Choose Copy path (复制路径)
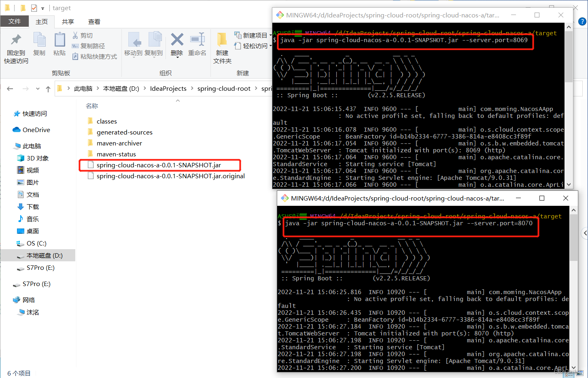Image resolution: width=588 pixels, height=378 pixels. click(89, 46)
